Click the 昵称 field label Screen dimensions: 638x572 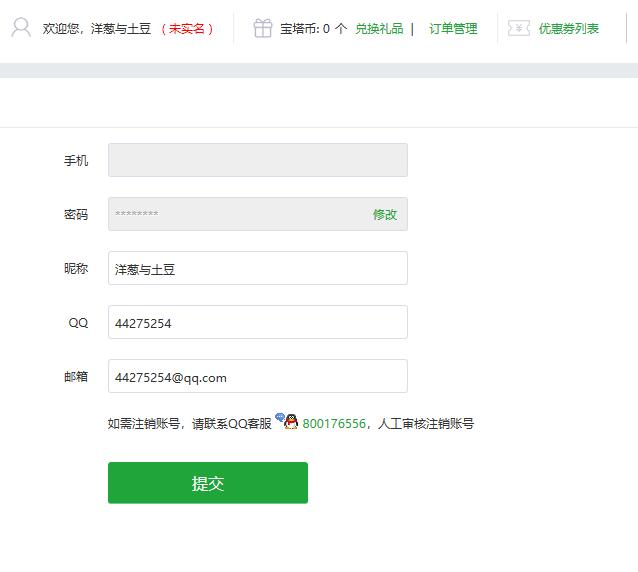pos(76,269)
